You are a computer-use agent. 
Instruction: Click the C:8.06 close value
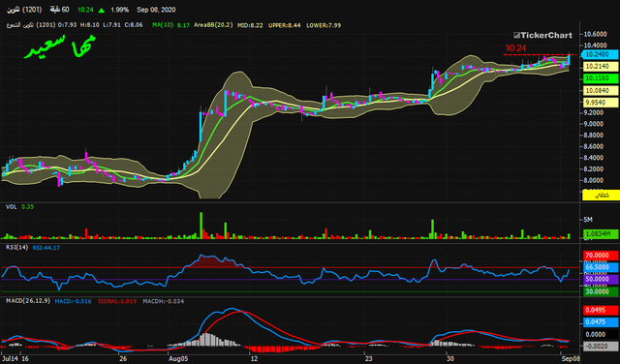[134, 25]
